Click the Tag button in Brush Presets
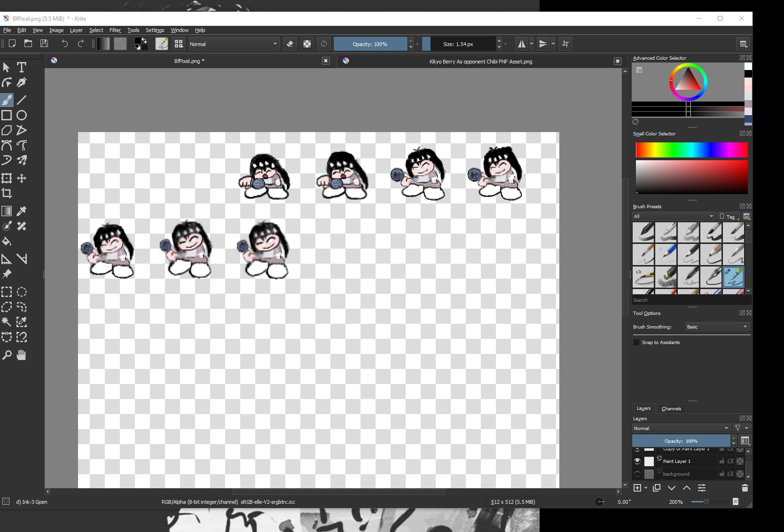The height and width of the screenshot is (532, 784). pos(729,216)
